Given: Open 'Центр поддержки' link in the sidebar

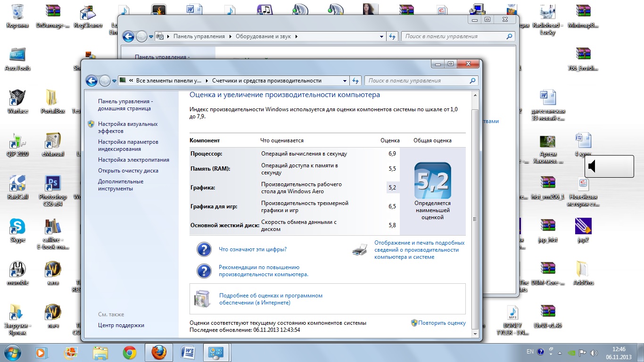Looking at the screenshot, I should (121, 325).
